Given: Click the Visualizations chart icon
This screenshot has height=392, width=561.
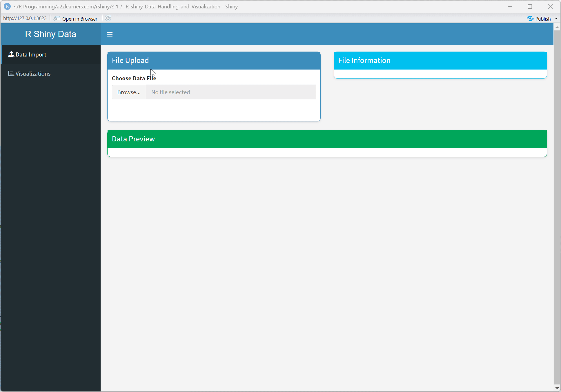Looking at the screenshot, I should 11,73.
